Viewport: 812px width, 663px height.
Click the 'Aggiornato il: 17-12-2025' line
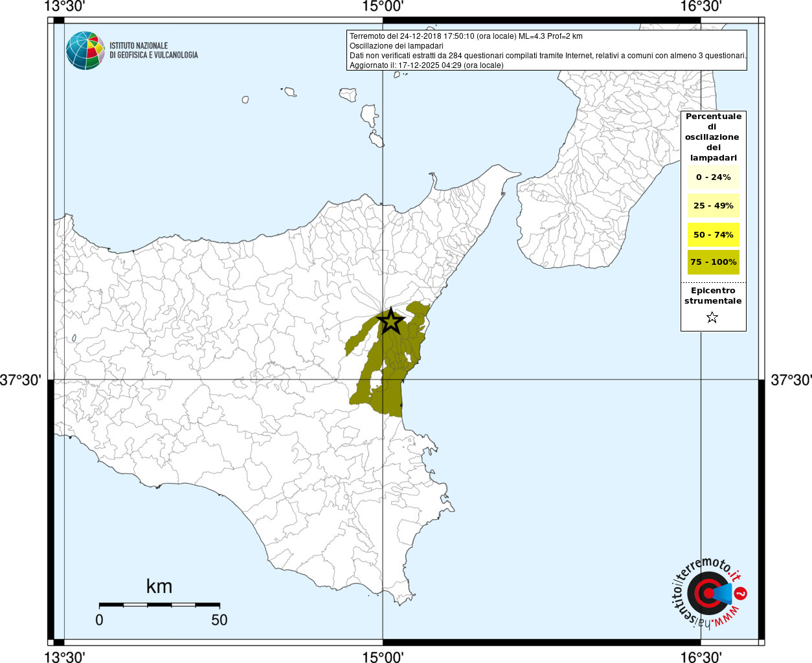click(427, 65)
